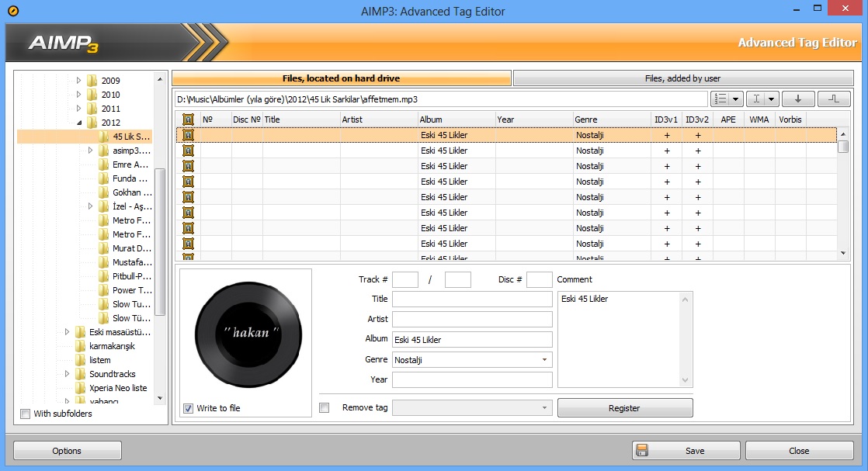This screenshot has width=868, height=471.
Task: Open the rename button's dropdown arrow
Action: pos(772,99)
